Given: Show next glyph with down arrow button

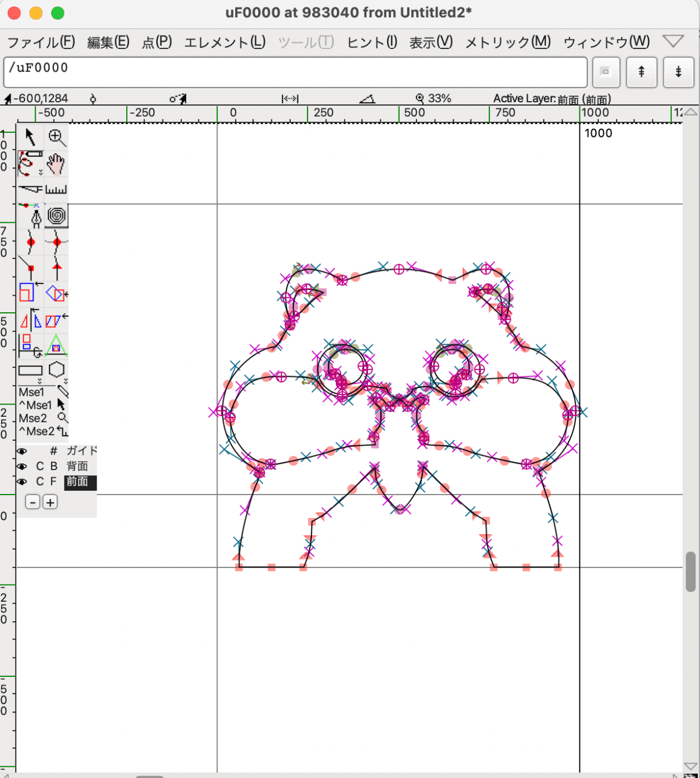Looking at the screenshot, I should [678, 72].
